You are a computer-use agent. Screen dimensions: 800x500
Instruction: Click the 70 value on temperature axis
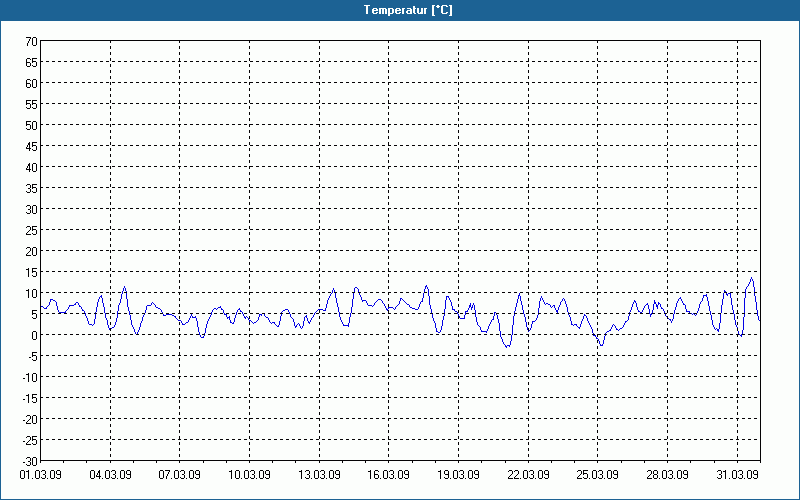pyautogui.click(x=32, y=41)
